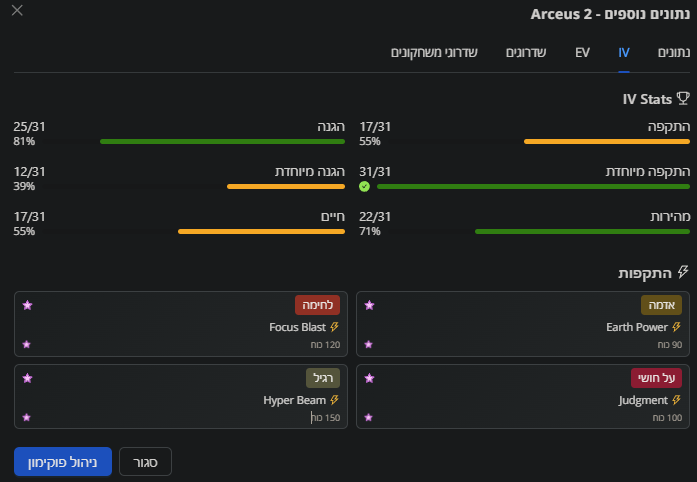Open the שדרוגי משחקונים tab

434,51
